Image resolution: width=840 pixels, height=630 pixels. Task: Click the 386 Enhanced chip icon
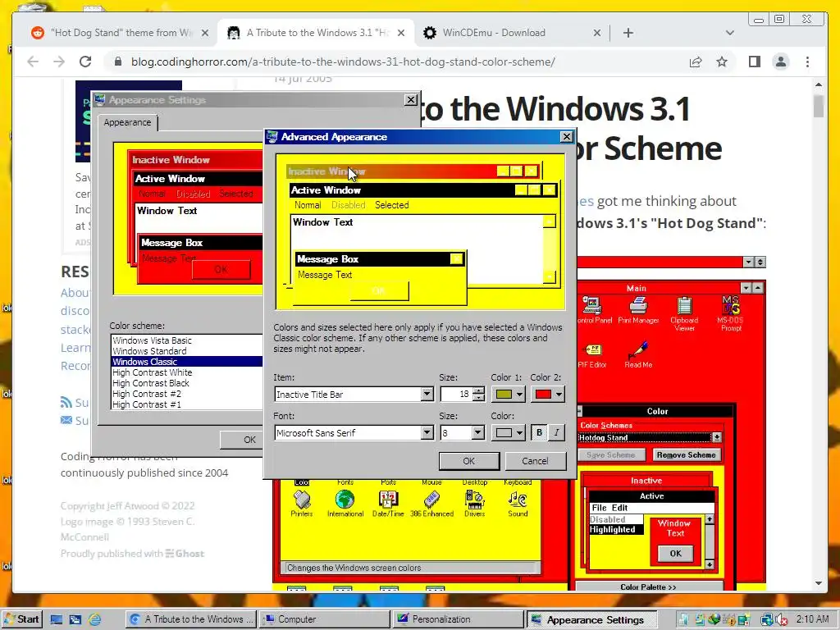coord(431,504)
